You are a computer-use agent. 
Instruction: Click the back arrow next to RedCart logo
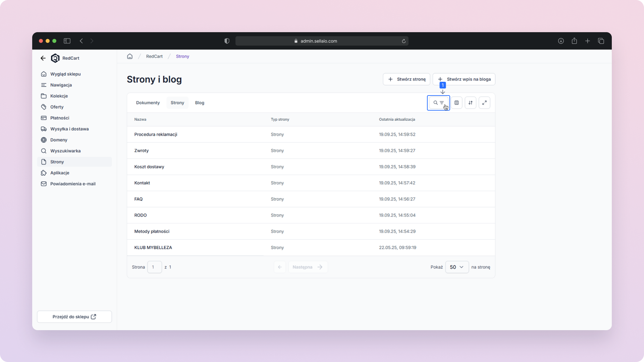(x=43, y=58)
